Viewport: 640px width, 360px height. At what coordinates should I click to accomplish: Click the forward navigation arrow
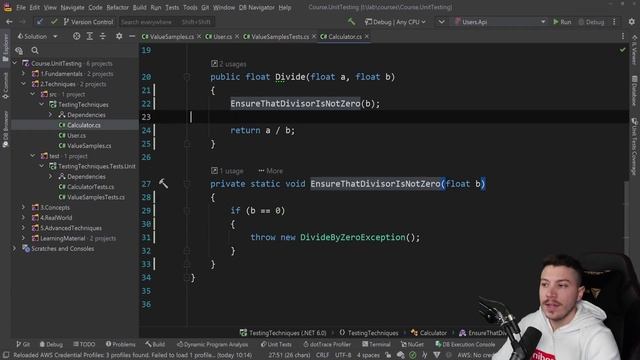22,22
